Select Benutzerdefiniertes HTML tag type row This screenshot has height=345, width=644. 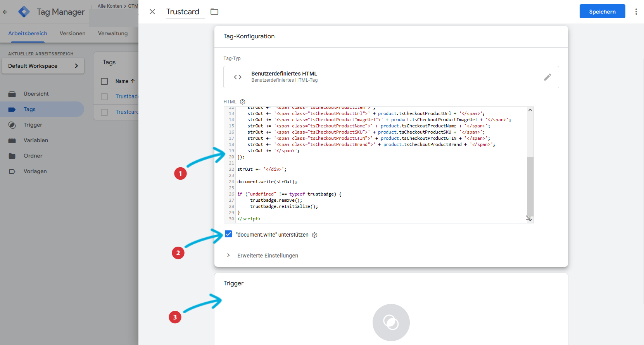click(x=391, y=77)
